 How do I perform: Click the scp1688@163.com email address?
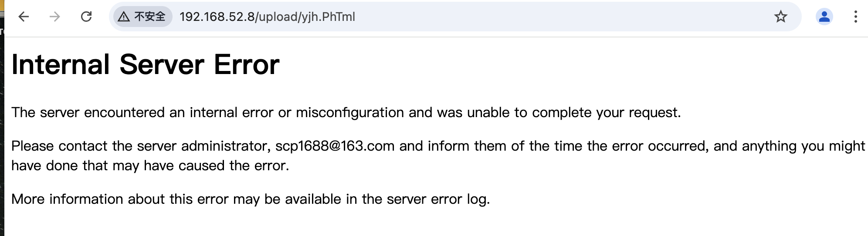(335, 146)
